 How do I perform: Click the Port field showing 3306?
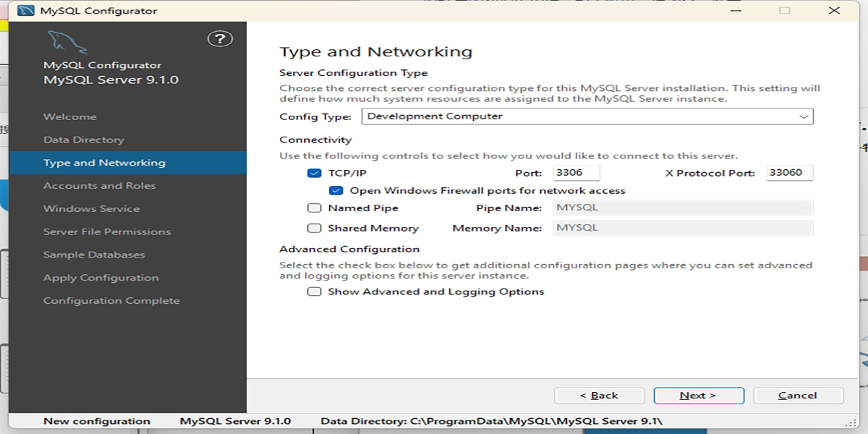(x=576, y=173)
